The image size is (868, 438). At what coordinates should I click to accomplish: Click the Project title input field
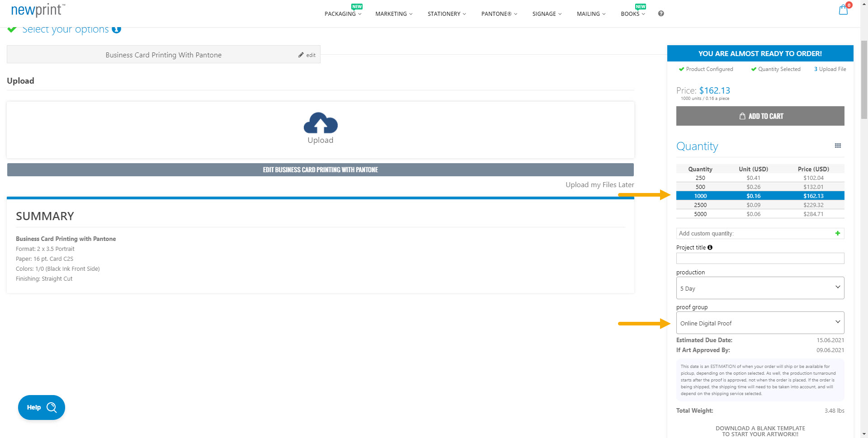pos(760,258)
